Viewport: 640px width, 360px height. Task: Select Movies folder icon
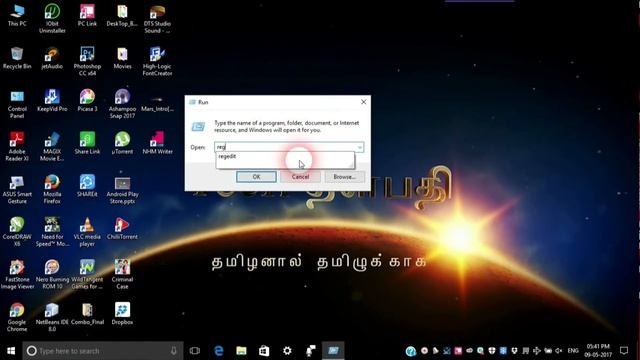[122, 58]
